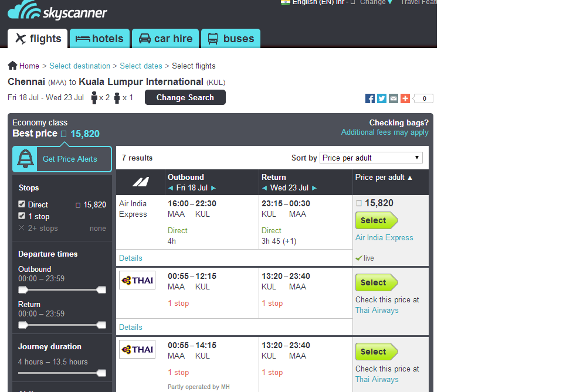Click Return departure slider left handle
Viewport: 563px width, 392px height.
[23, 325]
